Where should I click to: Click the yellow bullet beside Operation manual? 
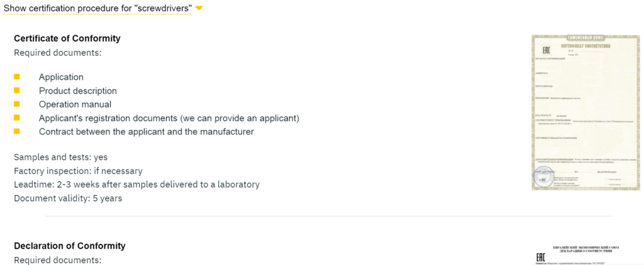coord(17,104)
